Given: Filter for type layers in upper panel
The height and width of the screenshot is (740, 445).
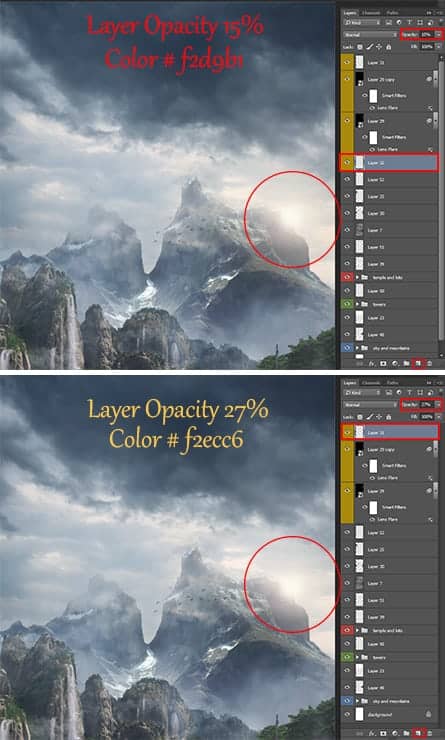Looking at the screenshot, I should pos(409,22).
